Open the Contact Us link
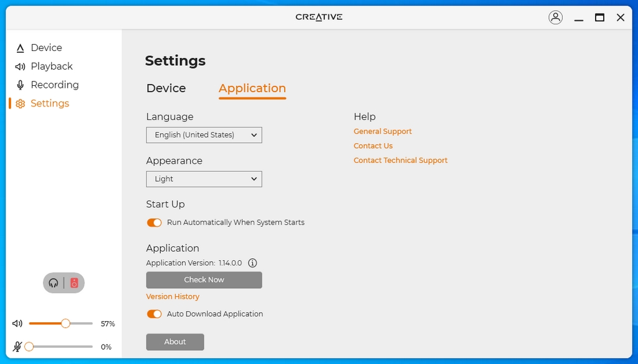 373,146
